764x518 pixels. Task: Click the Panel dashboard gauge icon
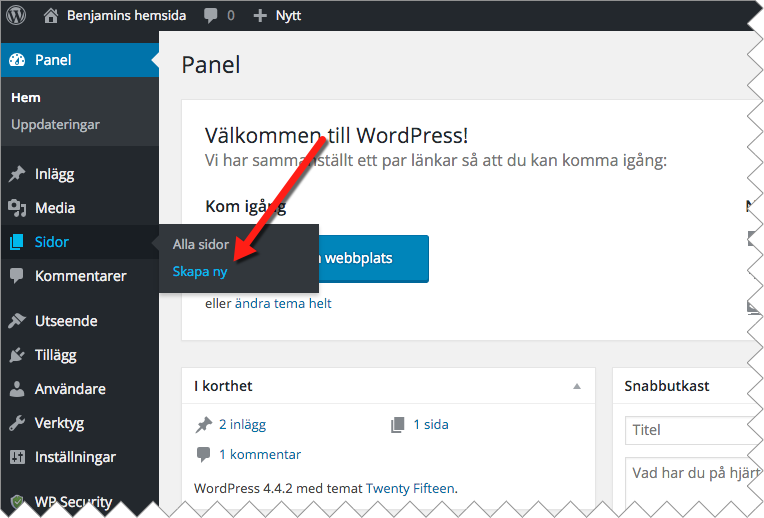tap(17, 60)
